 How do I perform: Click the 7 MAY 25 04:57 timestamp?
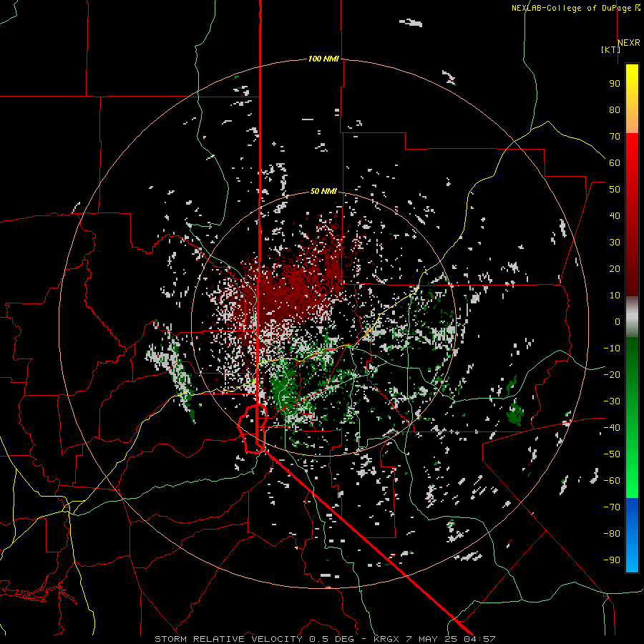point(451,639)
